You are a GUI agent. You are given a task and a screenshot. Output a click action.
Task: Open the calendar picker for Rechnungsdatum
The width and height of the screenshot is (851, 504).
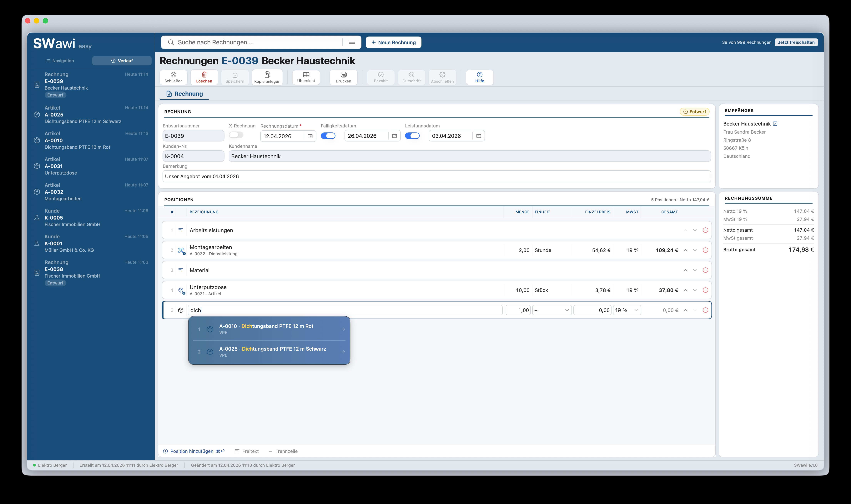(310, 136)
